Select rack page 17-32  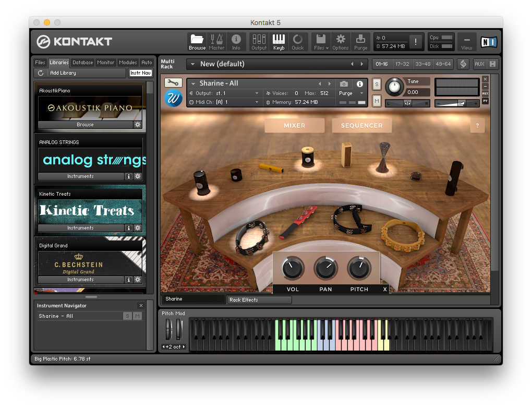(402, 64)
